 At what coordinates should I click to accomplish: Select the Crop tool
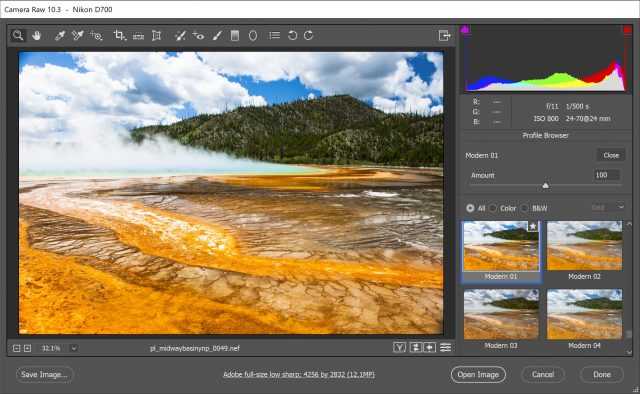click(x=119, y=36)
